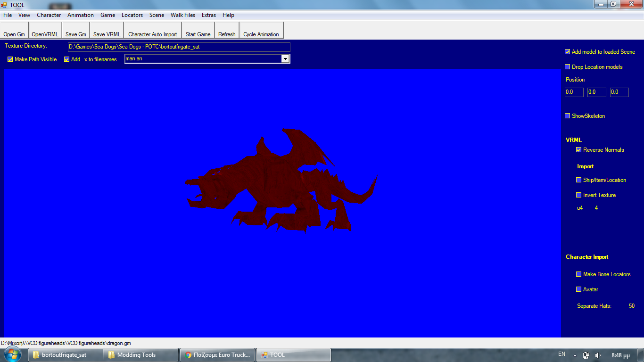
Task: Click the Separate Hats value 50
Action: [632, 306]
